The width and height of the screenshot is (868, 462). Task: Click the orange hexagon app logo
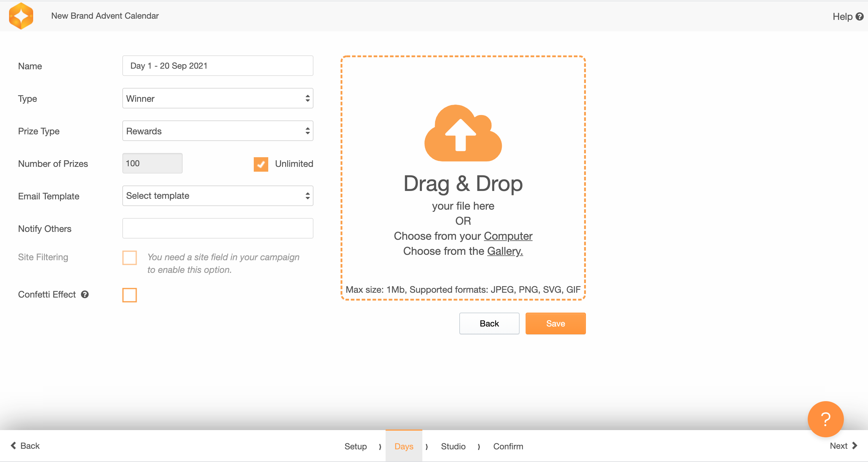pos(21,16)
